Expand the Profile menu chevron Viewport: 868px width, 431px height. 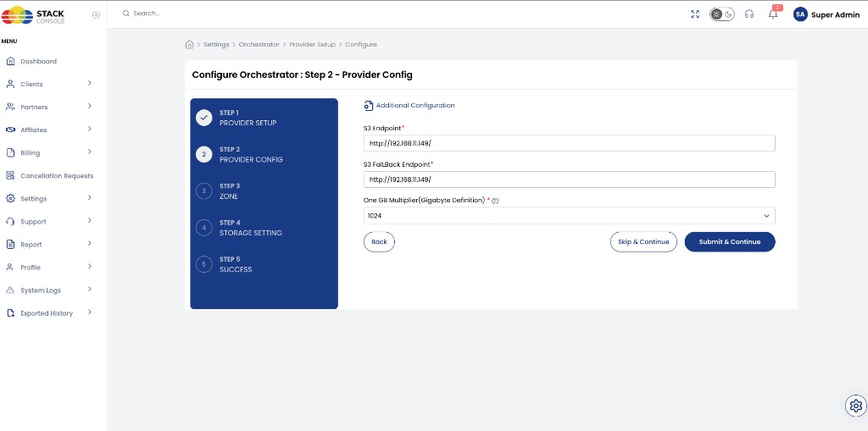[90, 267]
